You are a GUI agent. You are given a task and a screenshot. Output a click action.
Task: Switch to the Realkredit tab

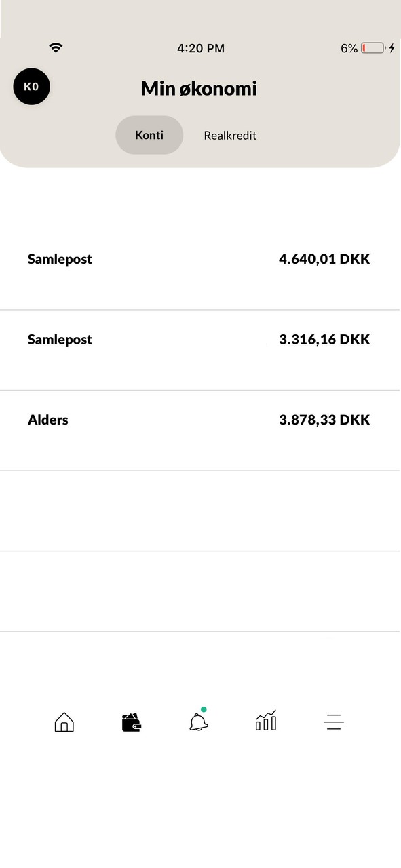point(230,135)
